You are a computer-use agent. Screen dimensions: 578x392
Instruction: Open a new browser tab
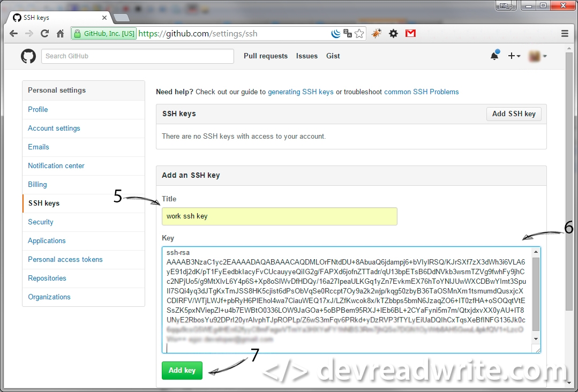pos(121,17)
